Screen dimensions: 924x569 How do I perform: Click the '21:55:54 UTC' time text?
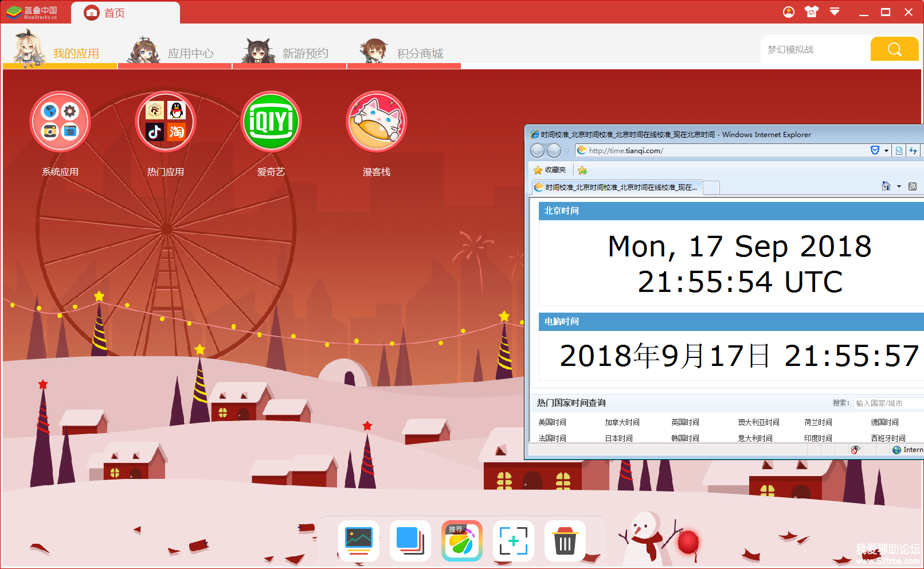pos(740,282)
